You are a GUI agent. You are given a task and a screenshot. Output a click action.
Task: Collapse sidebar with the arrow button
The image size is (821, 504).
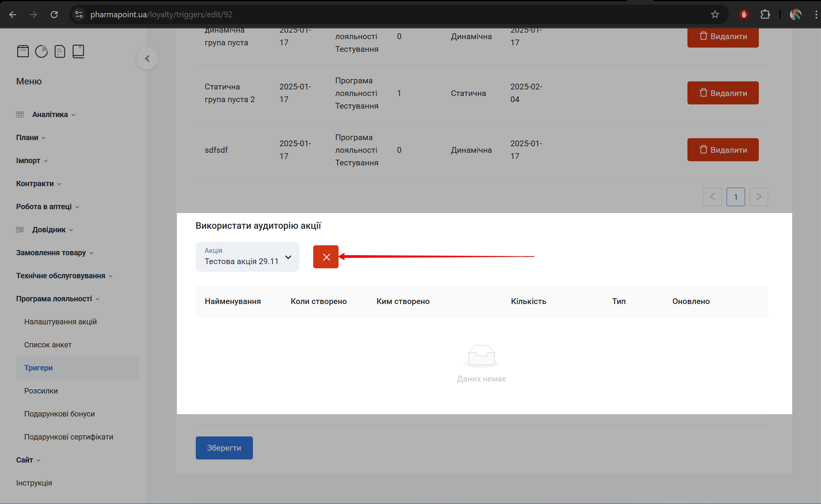coord(147,58)
